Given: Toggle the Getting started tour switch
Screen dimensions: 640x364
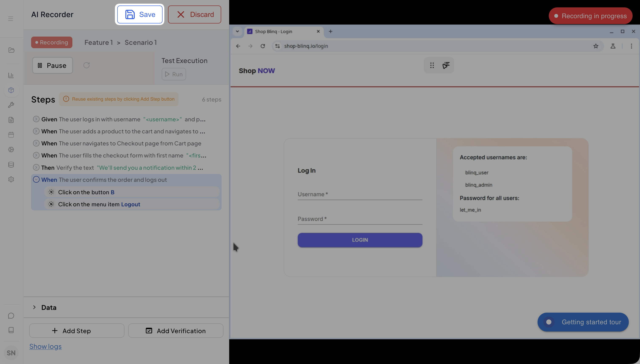Looking at the screenshot, I should (x=549, y=322).
